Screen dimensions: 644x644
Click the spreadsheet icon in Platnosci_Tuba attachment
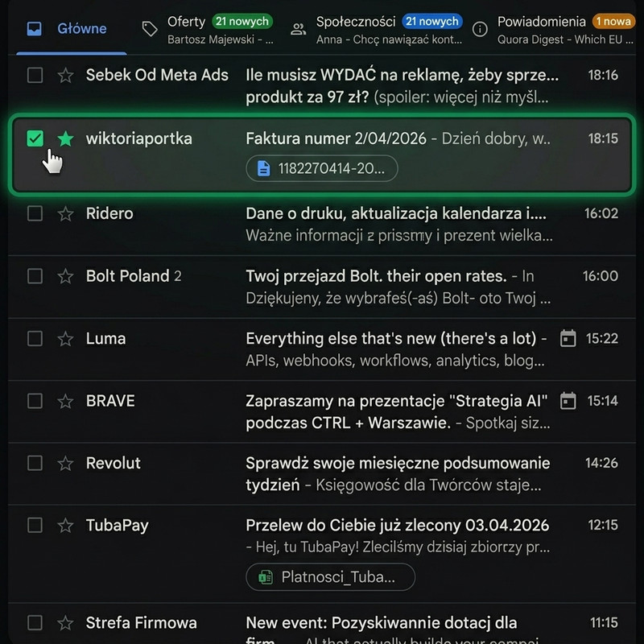(266, 577)
